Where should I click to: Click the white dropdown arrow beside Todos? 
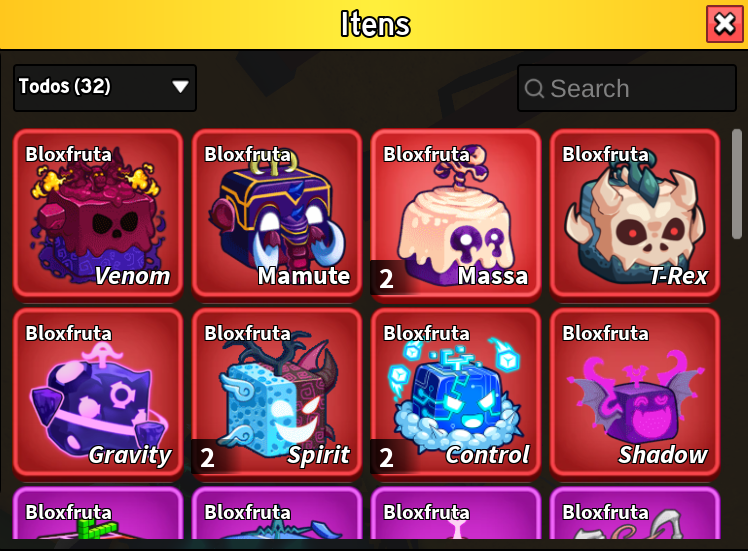tap(180, 87)
